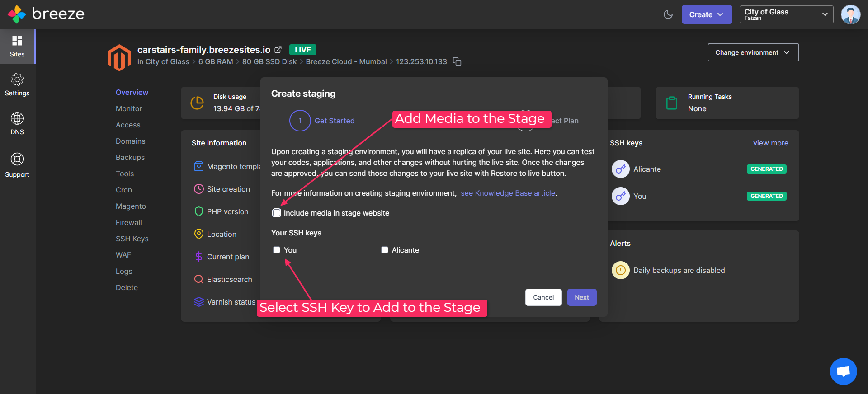Check the You SSH key checkbox
The height and width of the screenshot is (394, 868).
tap(277, 250)
